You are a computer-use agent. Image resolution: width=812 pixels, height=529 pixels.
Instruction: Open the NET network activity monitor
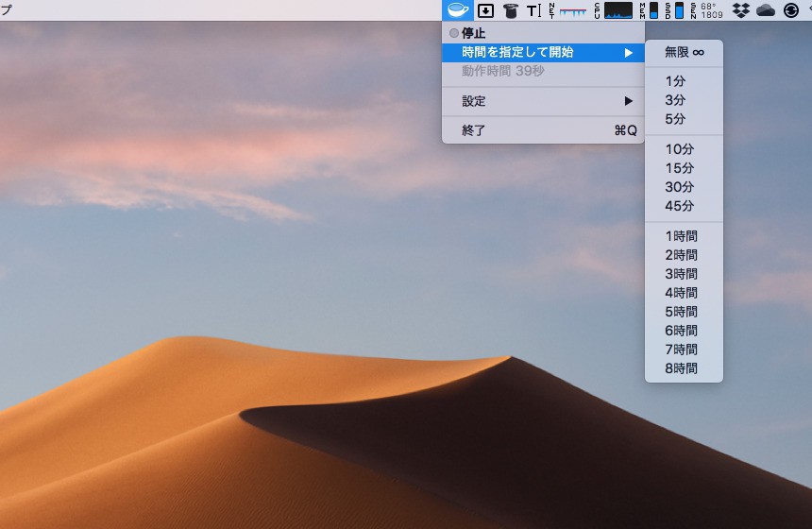(567, 10)
